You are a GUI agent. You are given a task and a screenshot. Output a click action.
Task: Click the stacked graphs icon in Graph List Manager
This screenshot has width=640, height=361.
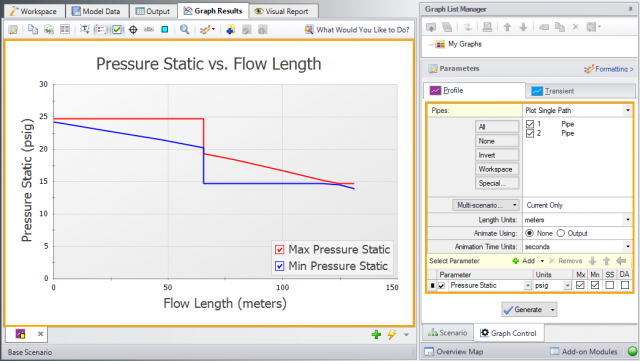click(447, 27)
